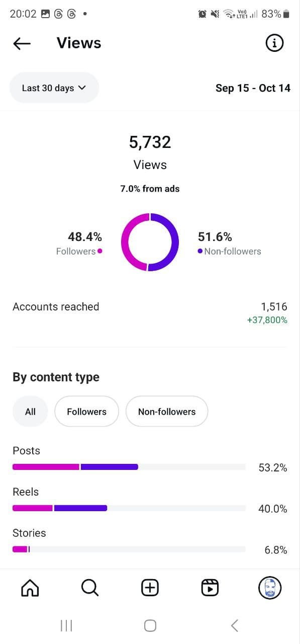The width and height of the screenshot is (300, 644).
Task: Open the Accounts reached row
Action: pos(150,313)
